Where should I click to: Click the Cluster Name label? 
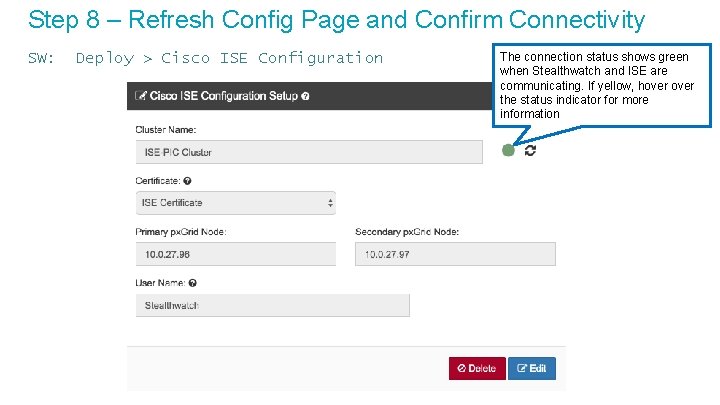pyautogui.click(x=166, y=130)
